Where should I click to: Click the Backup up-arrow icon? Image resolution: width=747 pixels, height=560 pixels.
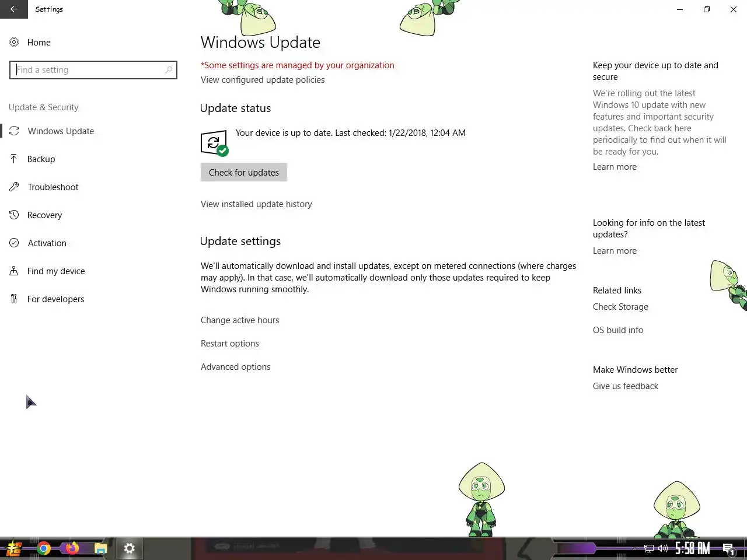tap(14, 159)
